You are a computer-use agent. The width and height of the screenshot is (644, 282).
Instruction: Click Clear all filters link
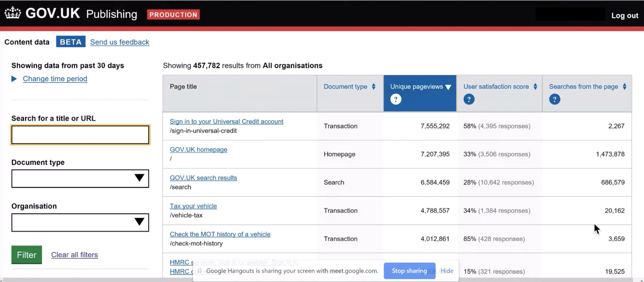(74, 255)
